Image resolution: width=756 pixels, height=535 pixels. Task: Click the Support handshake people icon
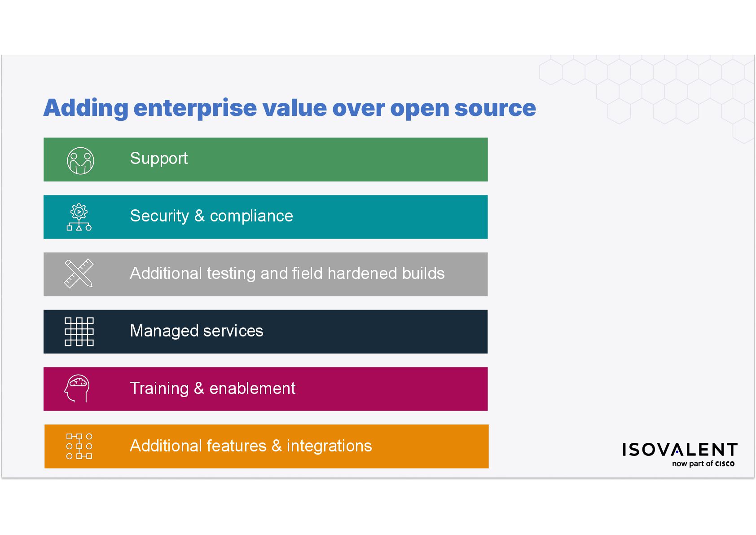click(80, 160)
